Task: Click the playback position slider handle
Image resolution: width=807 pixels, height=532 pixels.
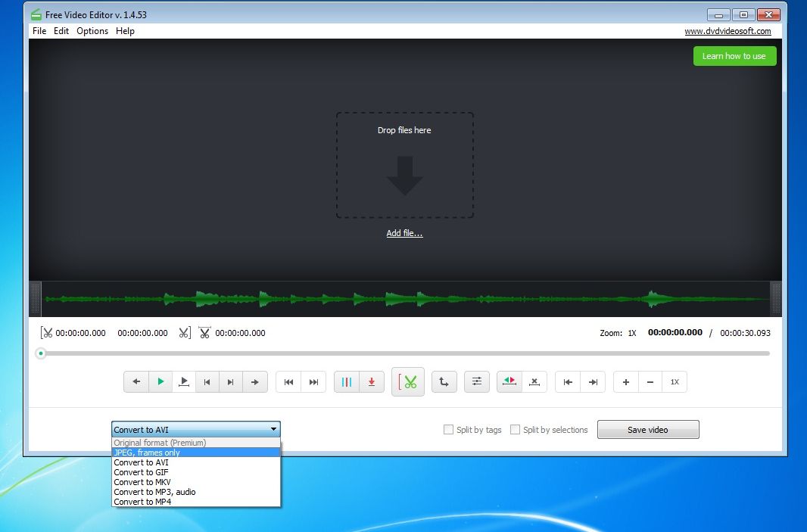Action: (41, 353)
